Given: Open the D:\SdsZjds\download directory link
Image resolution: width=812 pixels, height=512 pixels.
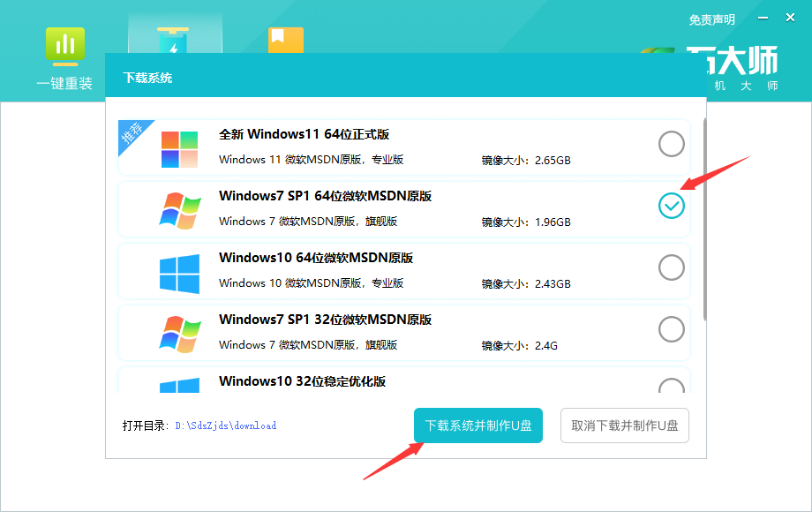Looking at the screenshot, I should click(x=223, y=425).
